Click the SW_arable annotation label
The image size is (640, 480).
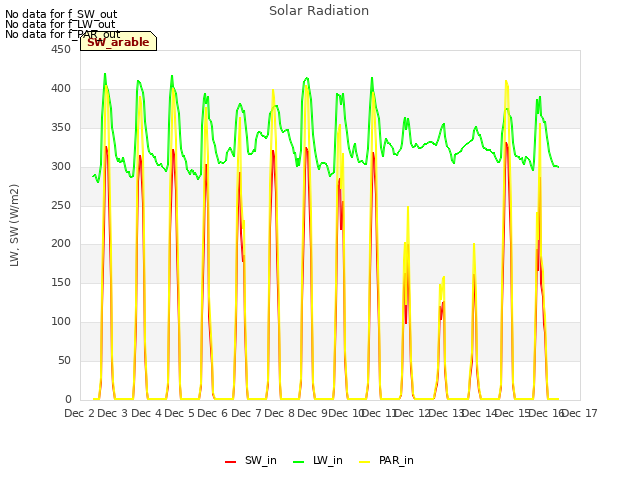118,42
